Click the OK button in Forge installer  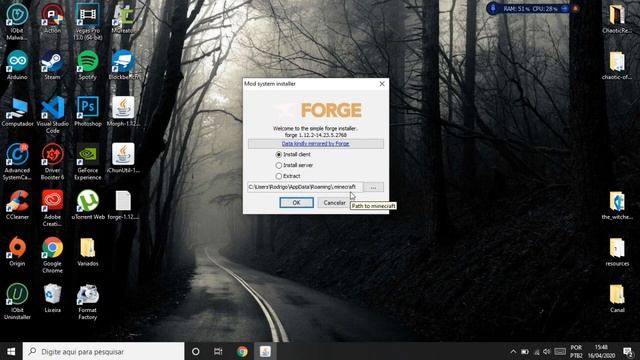click(296, 202)
